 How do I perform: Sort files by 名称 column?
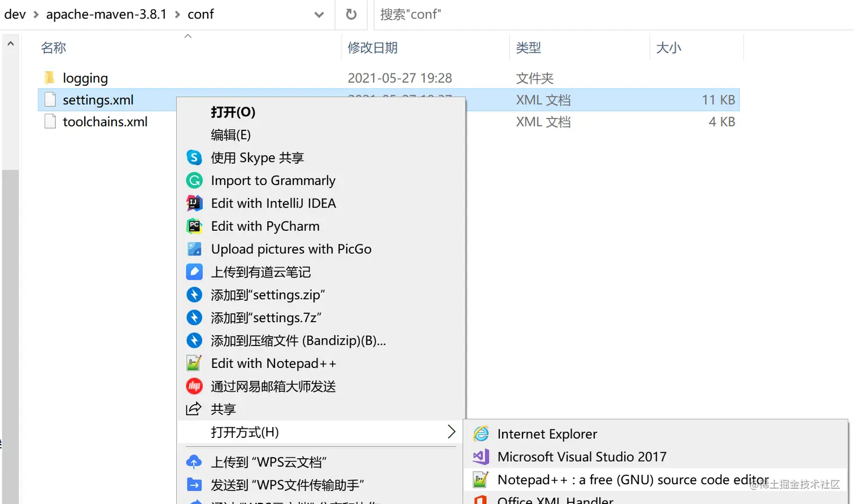[54, 48]
